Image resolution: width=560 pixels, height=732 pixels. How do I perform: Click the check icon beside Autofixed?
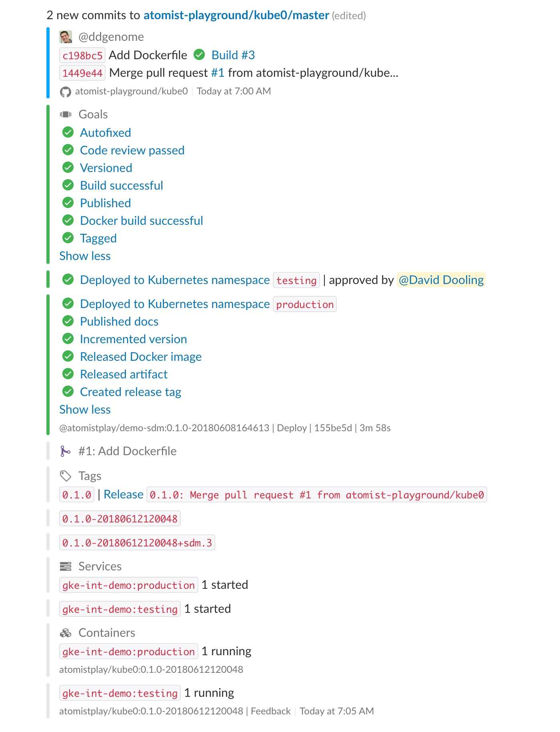pos(68,132)
